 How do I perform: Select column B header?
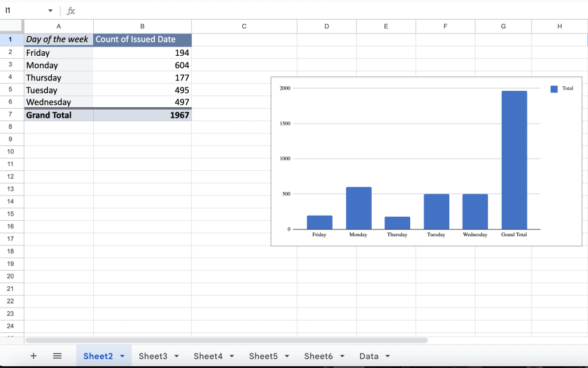pyautogui.click(x=142, y=26)
